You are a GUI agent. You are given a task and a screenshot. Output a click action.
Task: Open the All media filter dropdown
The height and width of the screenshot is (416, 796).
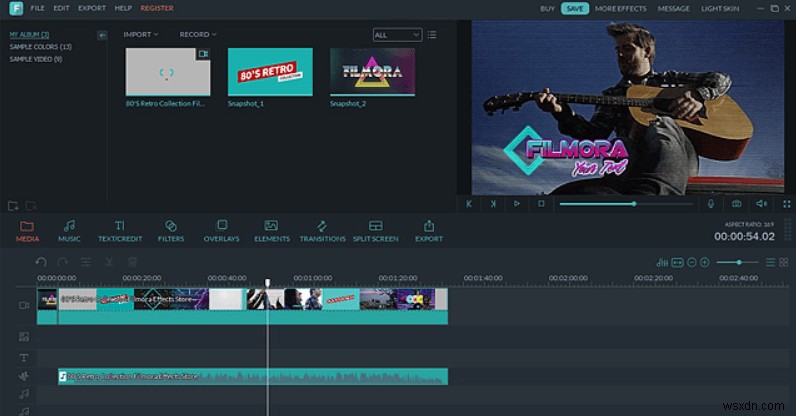click(397, 35)
